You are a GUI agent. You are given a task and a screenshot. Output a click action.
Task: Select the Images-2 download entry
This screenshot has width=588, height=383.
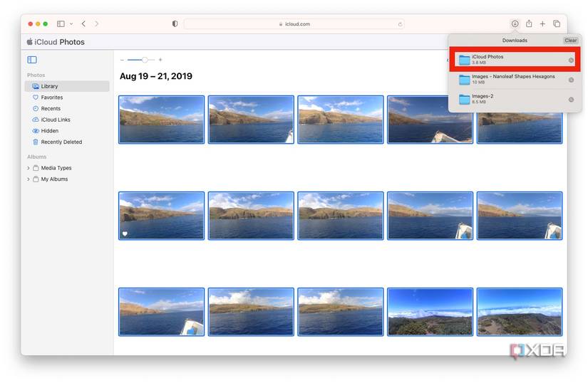[515, 99]
